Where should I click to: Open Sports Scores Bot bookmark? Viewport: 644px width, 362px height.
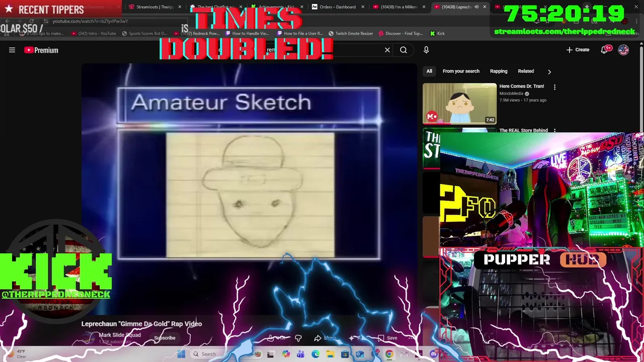pyautogui.click(x=144, y=34)
